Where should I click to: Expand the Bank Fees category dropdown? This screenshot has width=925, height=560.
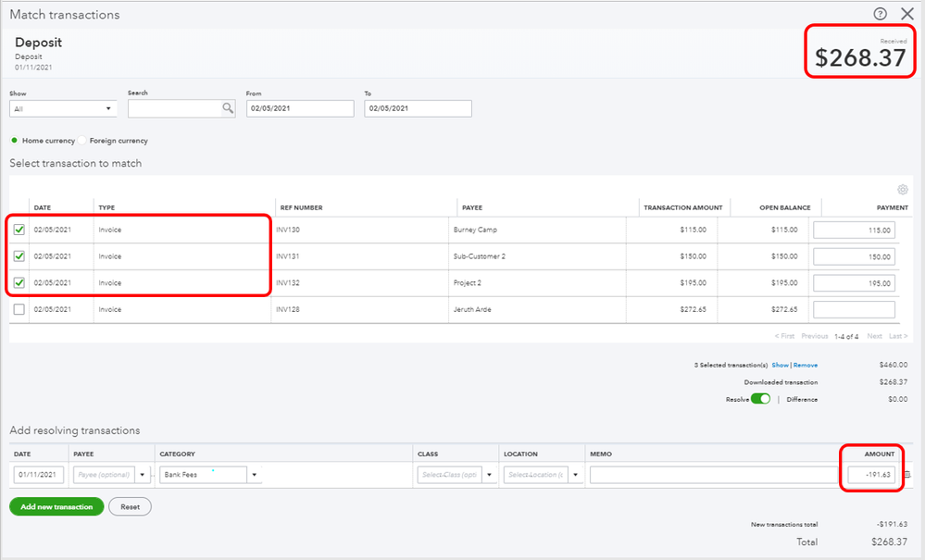[x=255, y=475]
